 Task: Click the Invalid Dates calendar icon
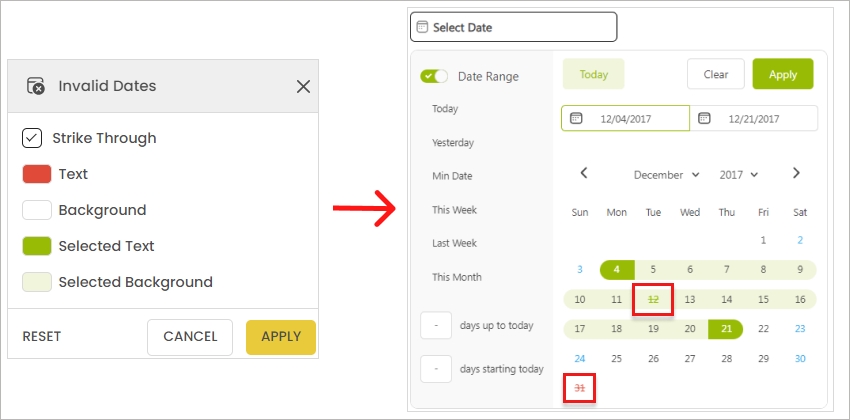point(36,86)
